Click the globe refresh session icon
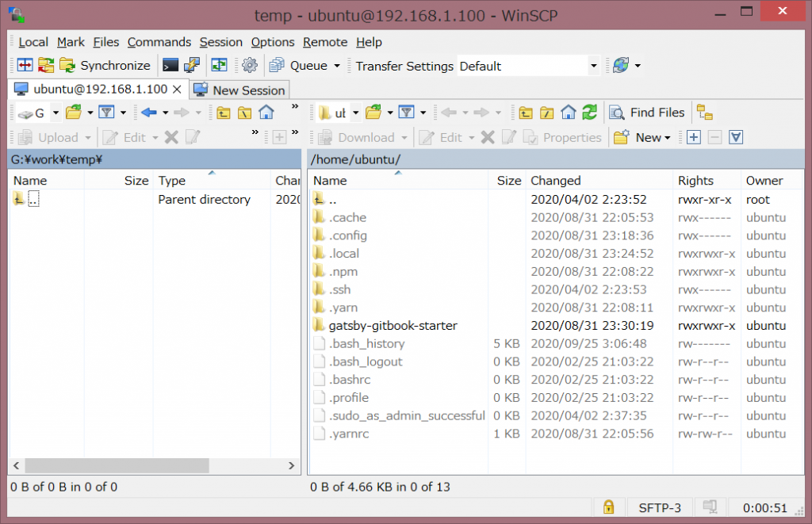Screen dimensions: 812x524 [620, 65]
